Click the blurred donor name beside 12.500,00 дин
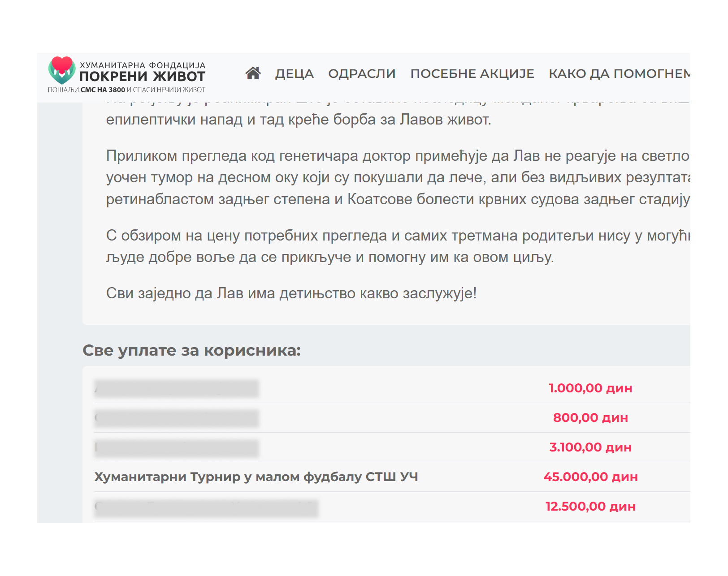Viewport: 728px width, 576px height. point(206,508)
